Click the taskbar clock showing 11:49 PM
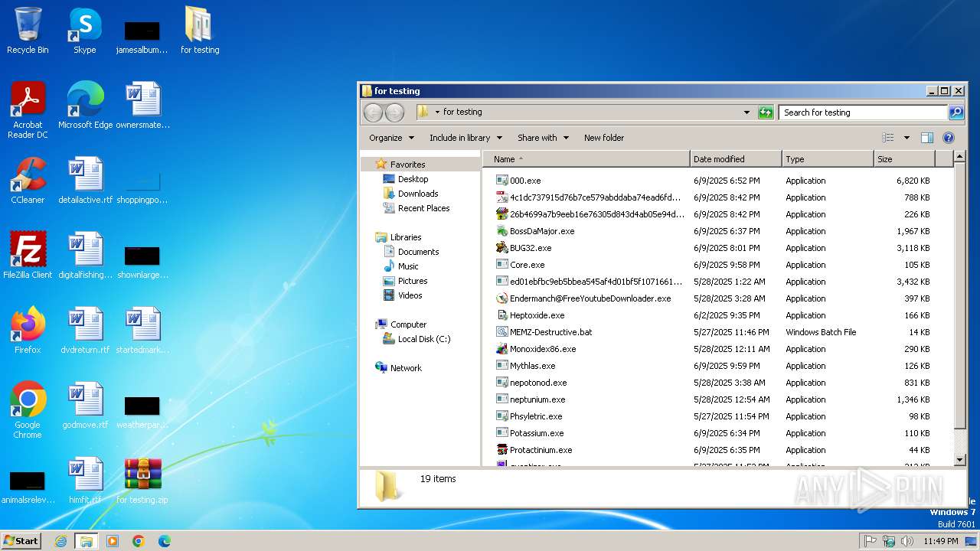This screenshot has height=551, width=980. click(x=940, y=541)
